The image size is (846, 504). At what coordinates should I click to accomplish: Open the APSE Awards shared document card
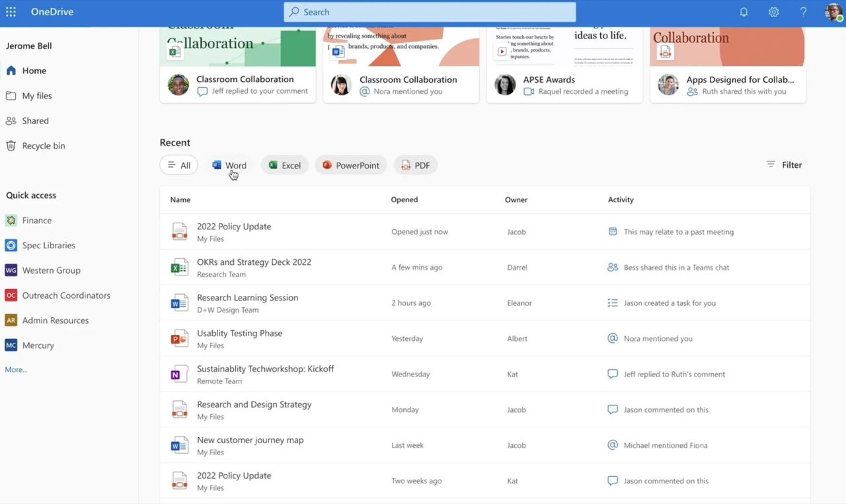tap(564, 63)
